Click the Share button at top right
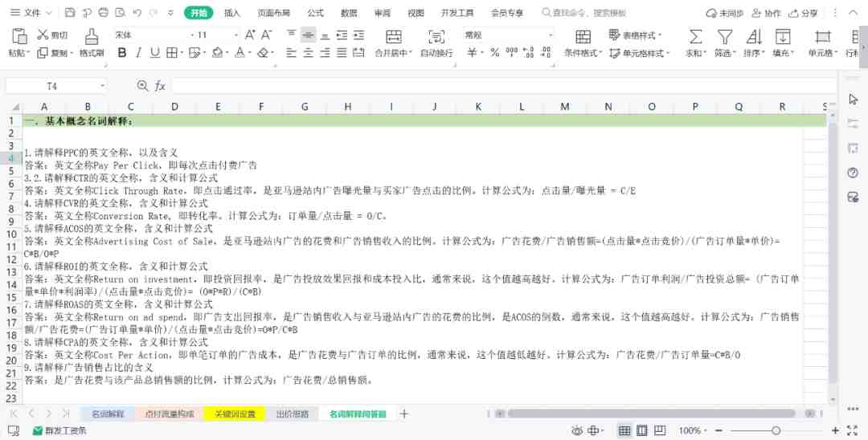The image size is (868, 440). [x=803, y=13]
